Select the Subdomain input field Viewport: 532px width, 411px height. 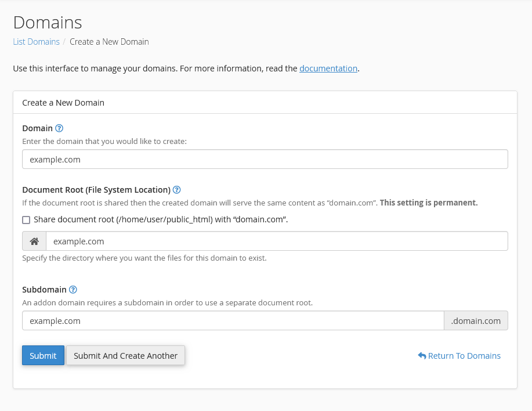tap(232, 320)
